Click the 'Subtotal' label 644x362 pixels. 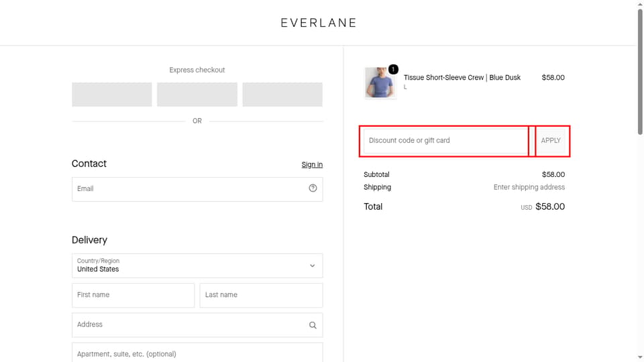click(376, 174)
